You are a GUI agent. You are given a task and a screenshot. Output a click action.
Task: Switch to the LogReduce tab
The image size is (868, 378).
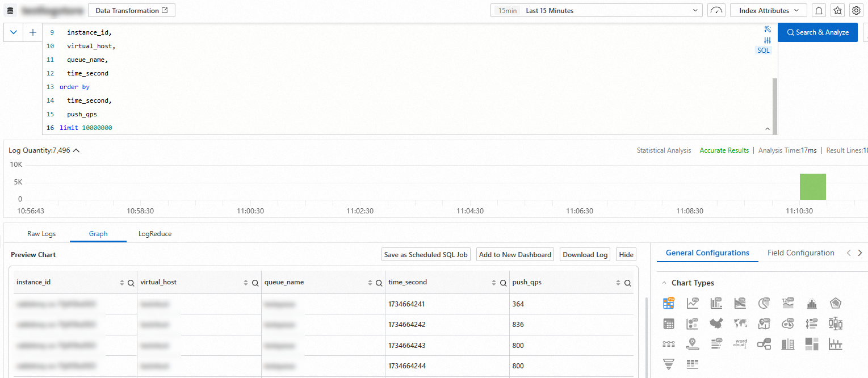[155, 234]
